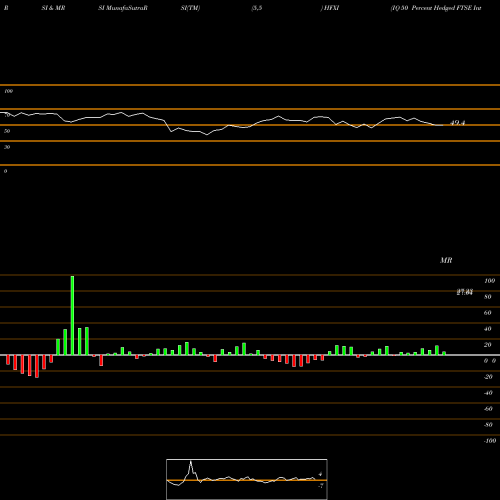
Task: Select the SI(TM) header label
Action: click(190, 8)
